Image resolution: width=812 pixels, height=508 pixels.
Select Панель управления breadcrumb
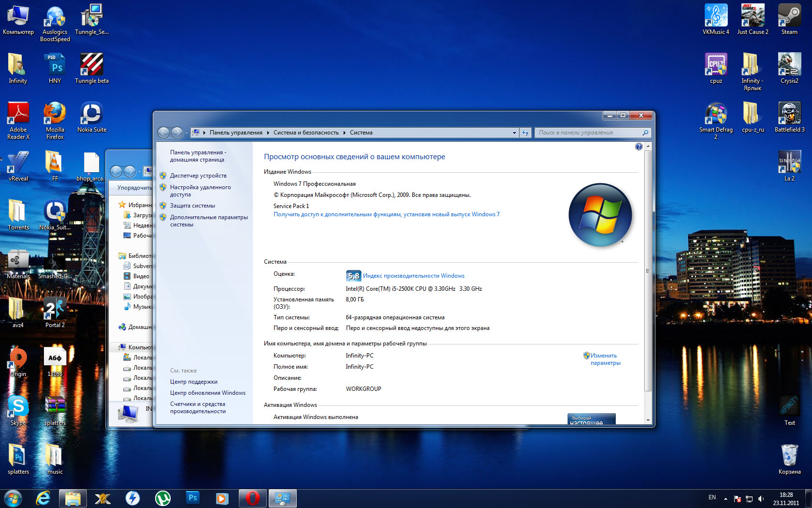click(x=236, y=133)
